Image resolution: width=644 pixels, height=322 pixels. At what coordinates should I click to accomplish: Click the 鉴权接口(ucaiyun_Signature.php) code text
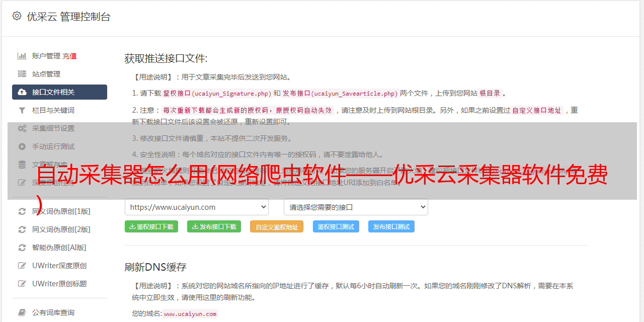click(x=217, y=93)
